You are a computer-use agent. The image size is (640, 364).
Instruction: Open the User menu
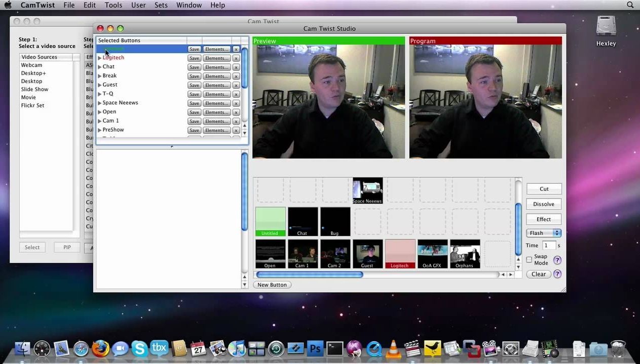tap(138, 5)
